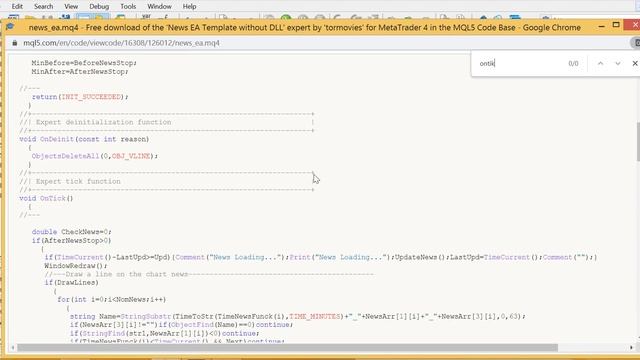Maximize the Chrome window
Image resolution: width=640 pixels, height=360 pixels.
[616, 25]
